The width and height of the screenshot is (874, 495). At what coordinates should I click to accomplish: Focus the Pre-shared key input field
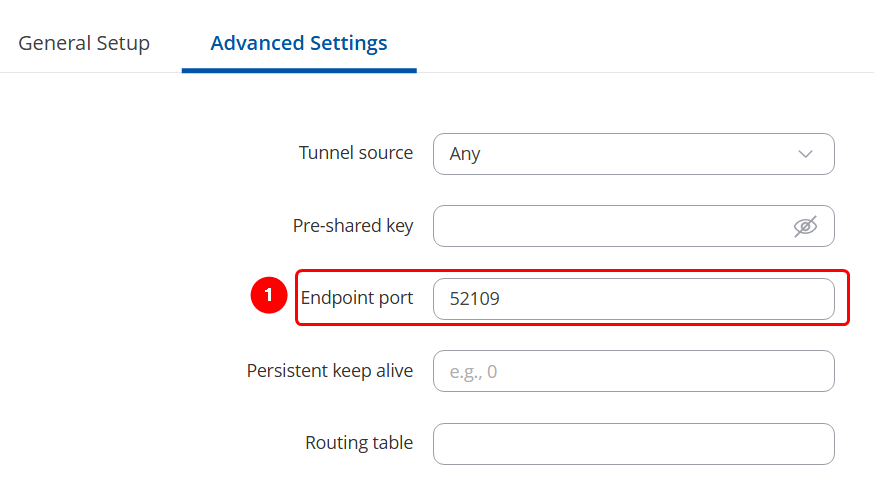[x=610, y=226]
